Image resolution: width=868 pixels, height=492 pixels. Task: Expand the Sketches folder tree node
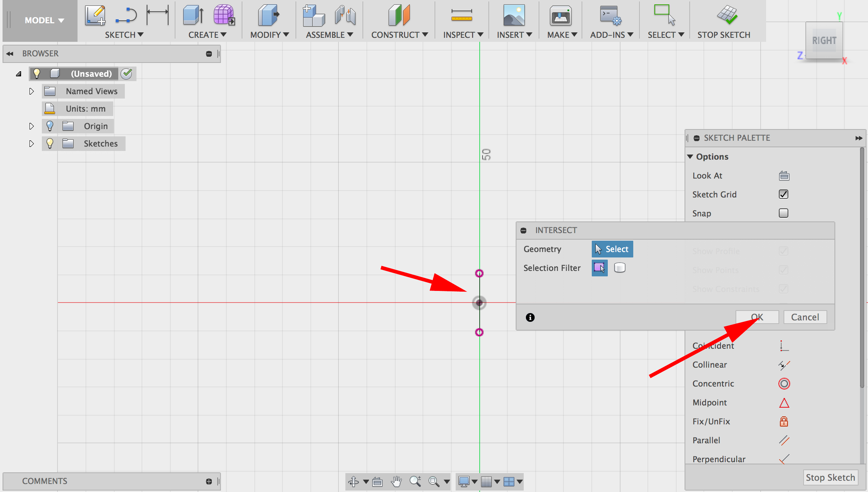pos(31,144)
